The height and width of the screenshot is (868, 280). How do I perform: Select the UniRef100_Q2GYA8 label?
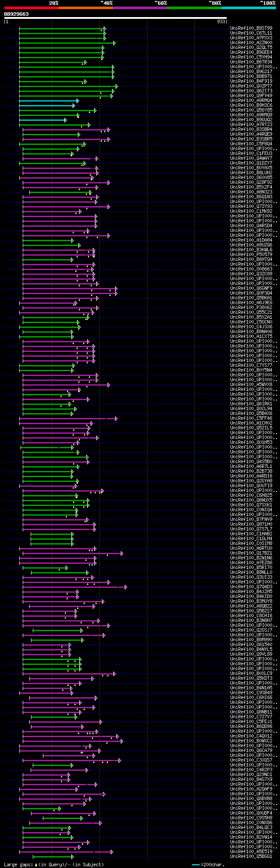[251, 481]
